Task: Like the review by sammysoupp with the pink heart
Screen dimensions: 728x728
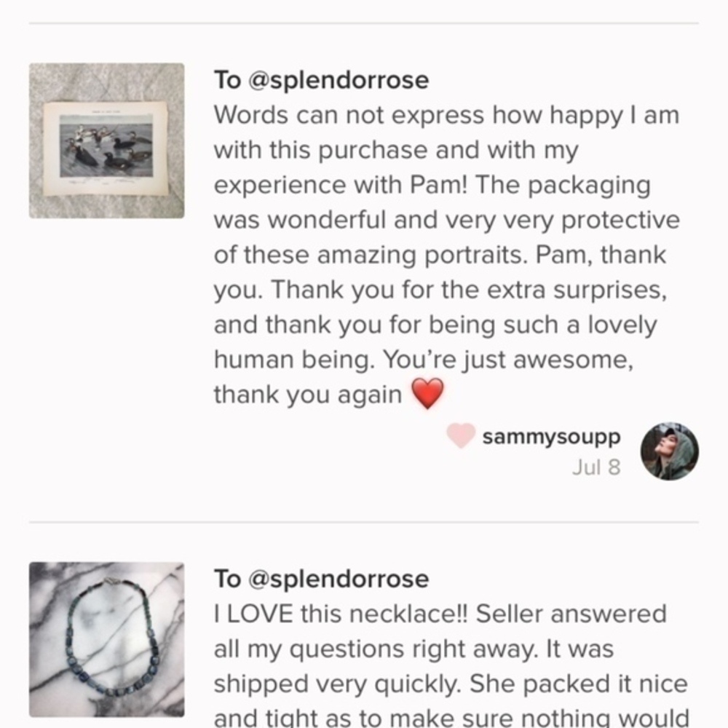Action: [x=461, y=436]
